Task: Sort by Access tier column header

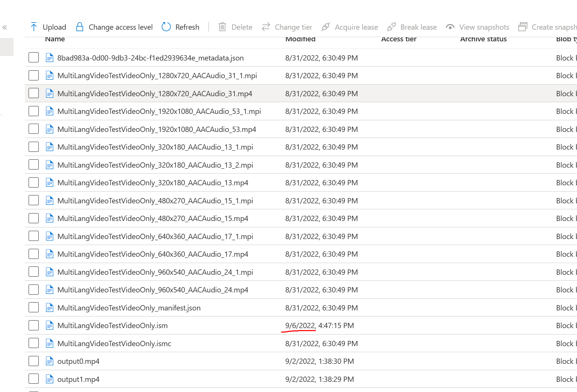Action: [x=399, y=39]
